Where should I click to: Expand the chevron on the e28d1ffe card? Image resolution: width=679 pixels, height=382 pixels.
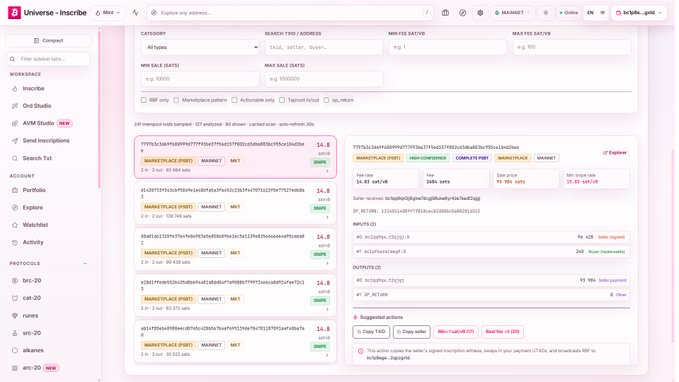pyautogui.click(x=327, y=309)
